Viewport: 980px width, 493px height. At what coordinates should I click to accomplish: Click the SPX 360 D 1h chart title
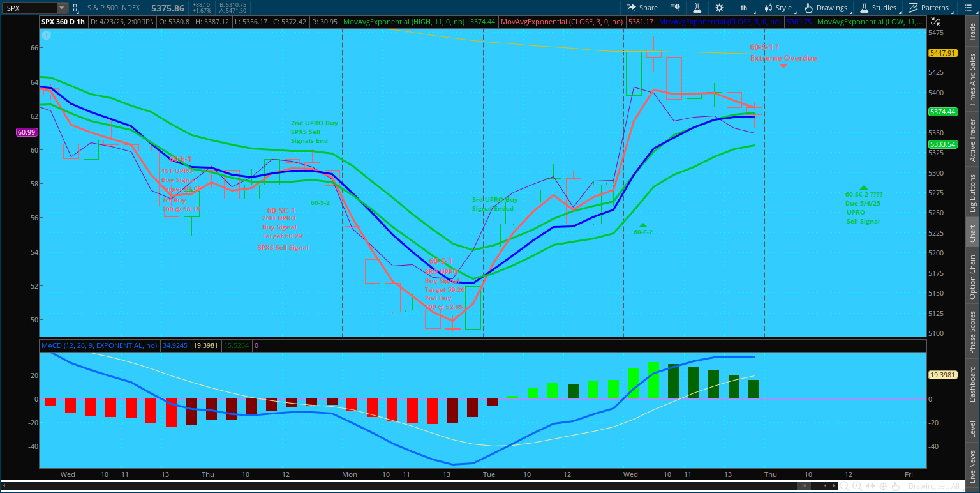pos(64,22)
